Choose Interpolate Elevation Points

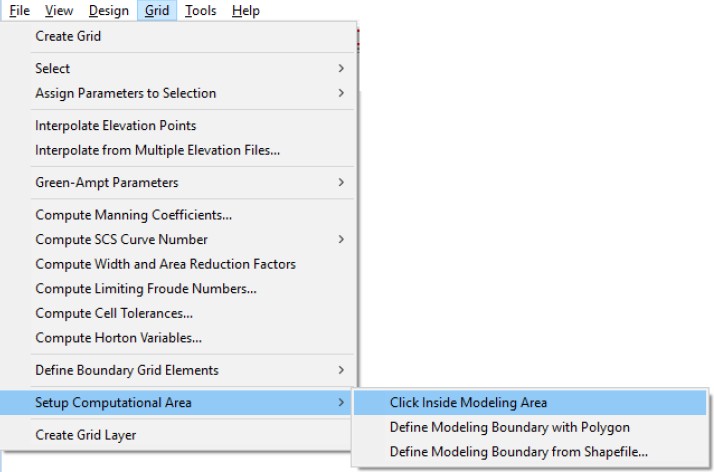(115, 126)
